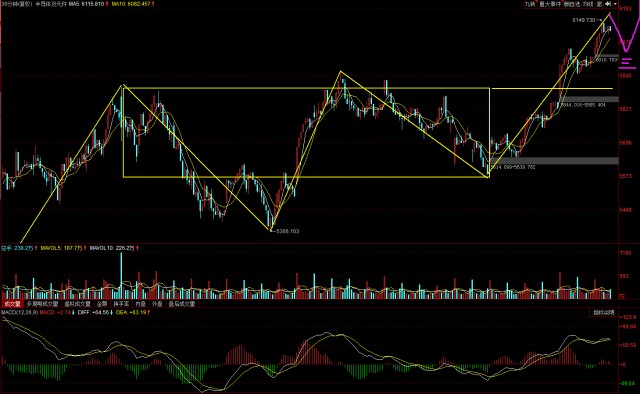The width and height of the screenshot is (640, 394).
Task: Click the 指标说明 indicator description button
Action: coord(603,312)
